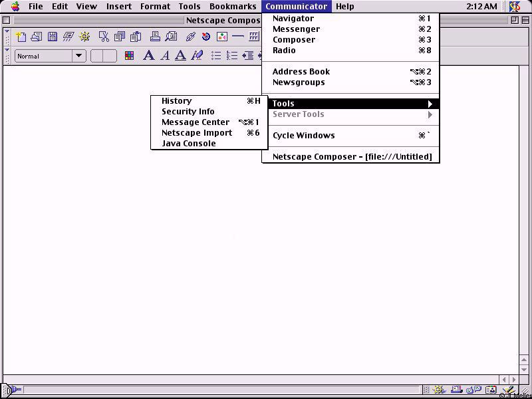This screenshot has height=399, width=532.
Task: Click the Insert Link chain icon
Action: [x=191, y=37]
